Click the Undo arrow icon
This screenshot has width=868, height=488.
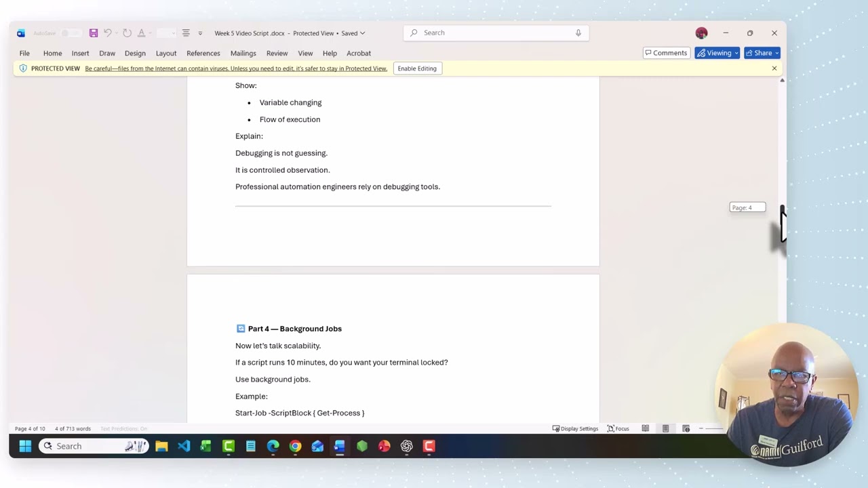point(107,33)
